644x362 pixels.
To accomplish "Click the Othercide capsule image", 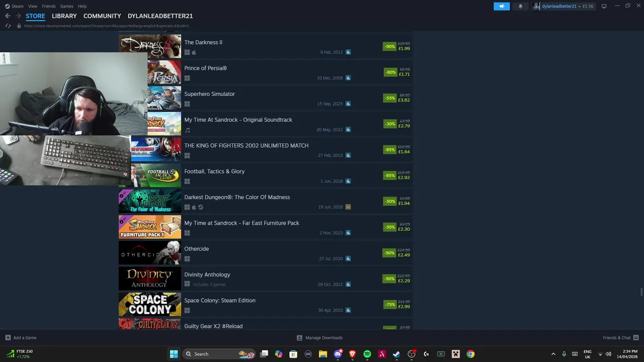I will pos(150,253).
